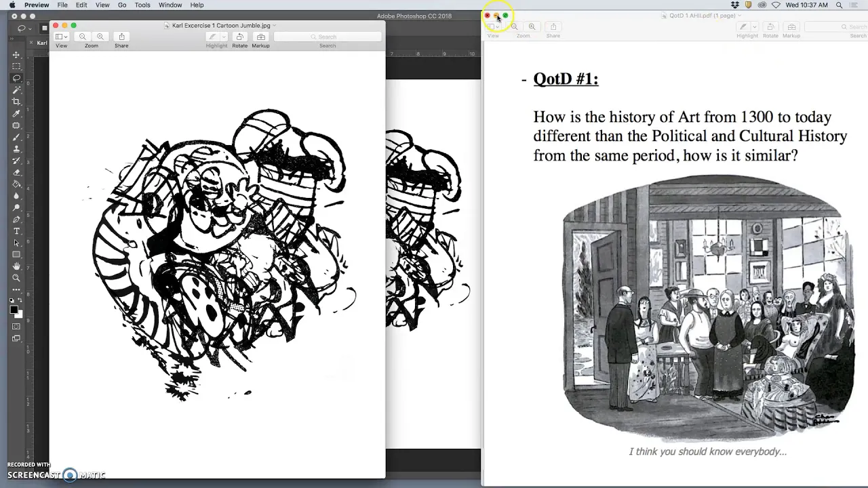Open the Edit menu
Screen dimensions: 868x488
[x=81, y=5]
